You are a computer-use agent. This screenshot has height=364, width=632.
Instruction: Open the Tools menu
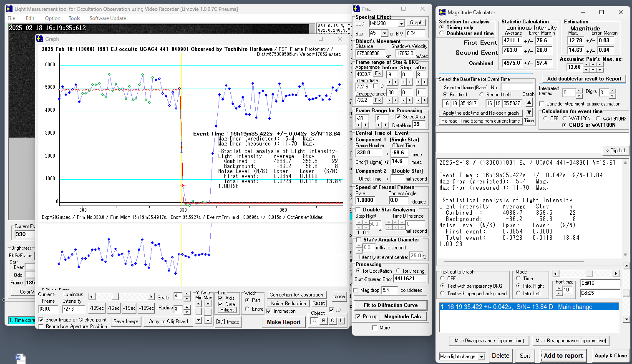(74, 18)
